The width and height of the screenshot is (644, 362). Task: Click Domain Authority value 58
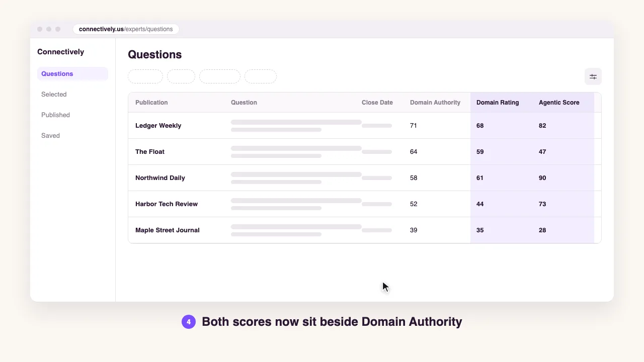tap(414, 178)
